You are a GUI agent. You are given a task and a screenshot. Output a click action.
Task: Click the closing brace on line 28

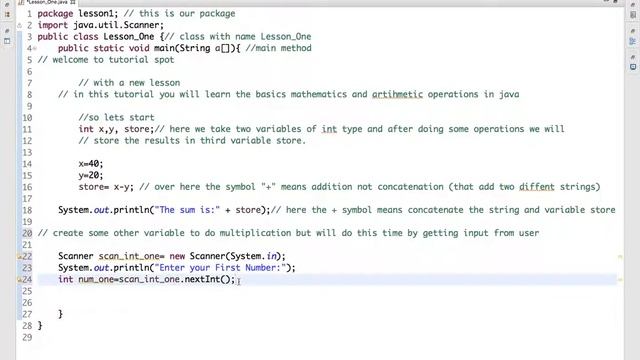pyautogui.click(x=40, y=326)
